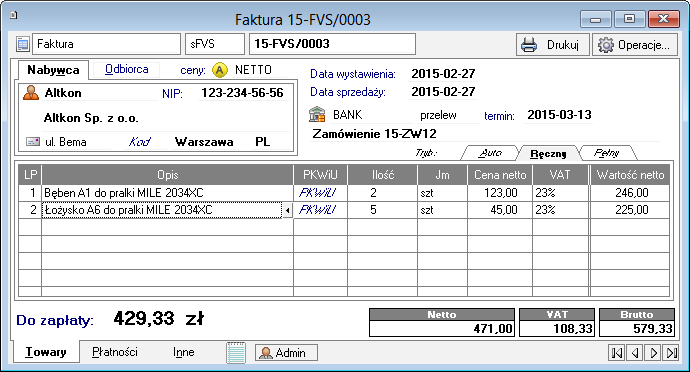Open the Towary bottom tab

pos(46,352)
